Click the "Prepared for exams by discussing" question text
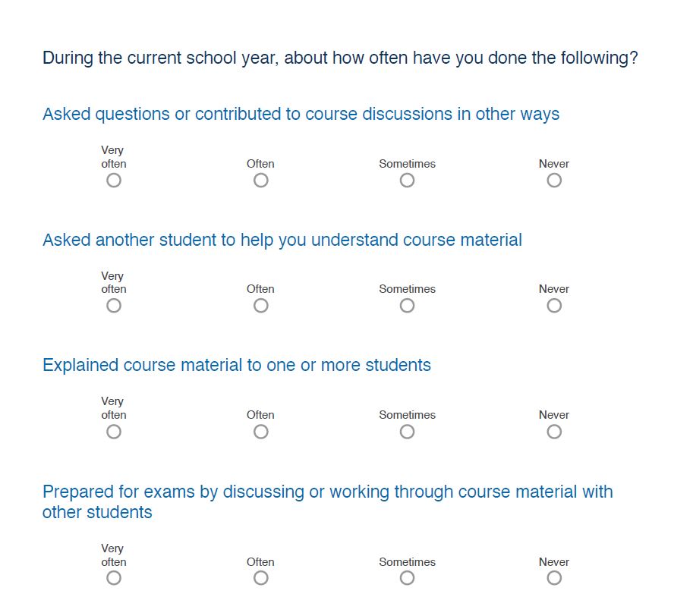 (x=327, y=492)
